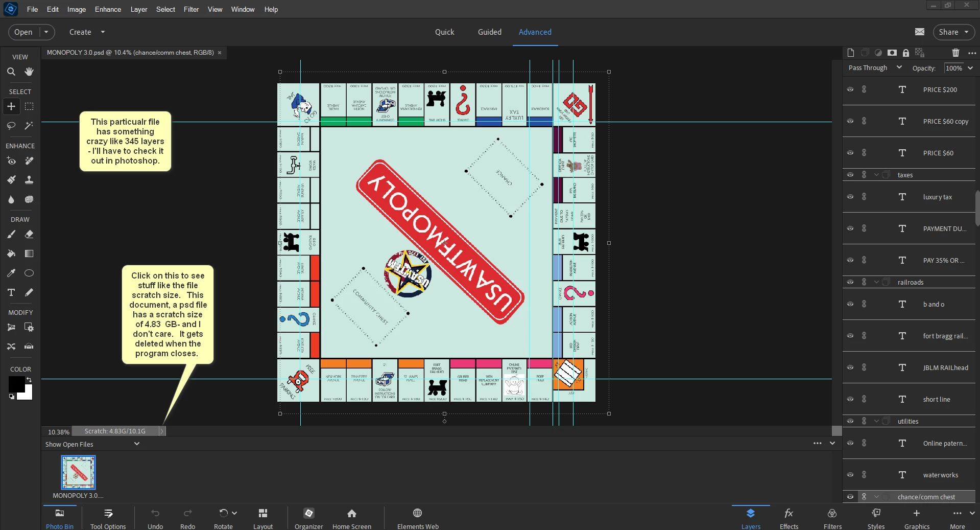
Task: Hide the waterworks layer
Action: 850,475
